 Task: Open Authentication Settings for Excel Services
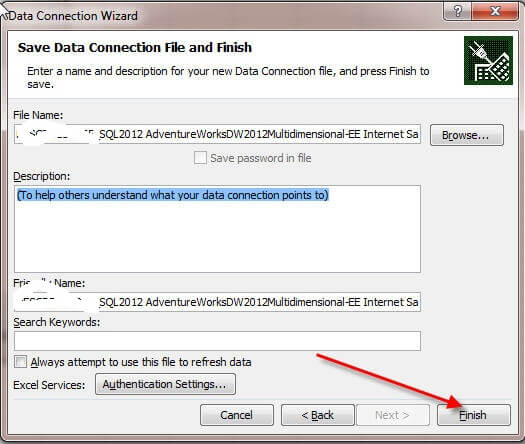click(x=165, y=384)
